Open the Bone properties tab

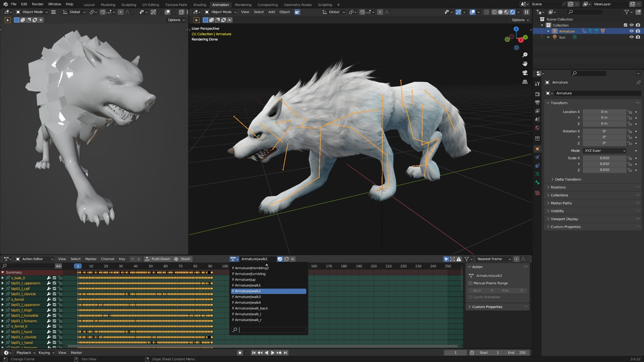(x=537, y=182)
